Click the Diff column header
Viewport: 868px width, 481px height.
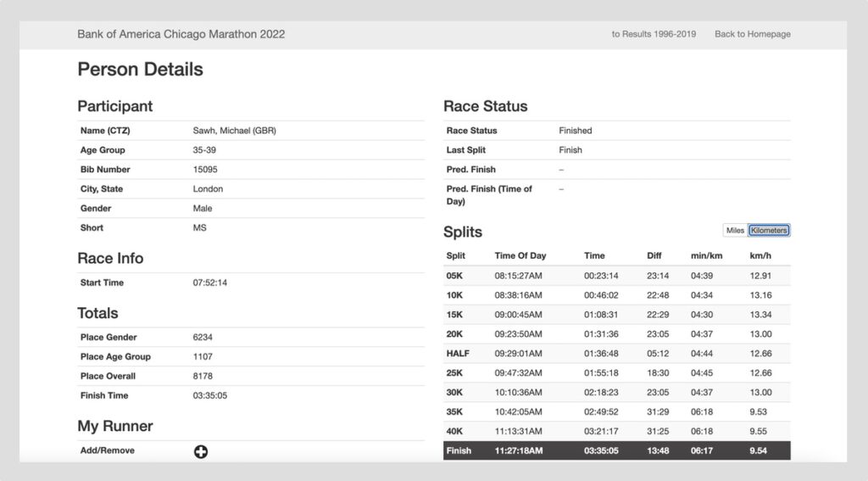click(654, 255)
